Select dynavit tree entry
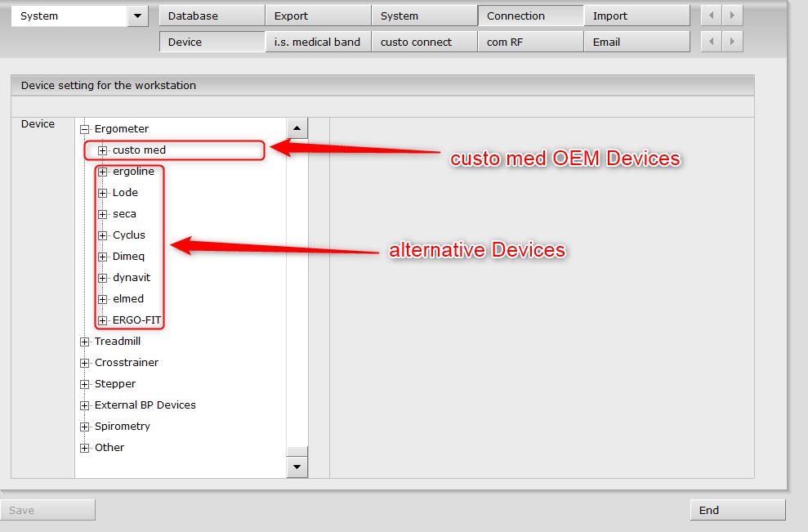Image resolution: width=808 pixels, height=532 pixels. 132,277
